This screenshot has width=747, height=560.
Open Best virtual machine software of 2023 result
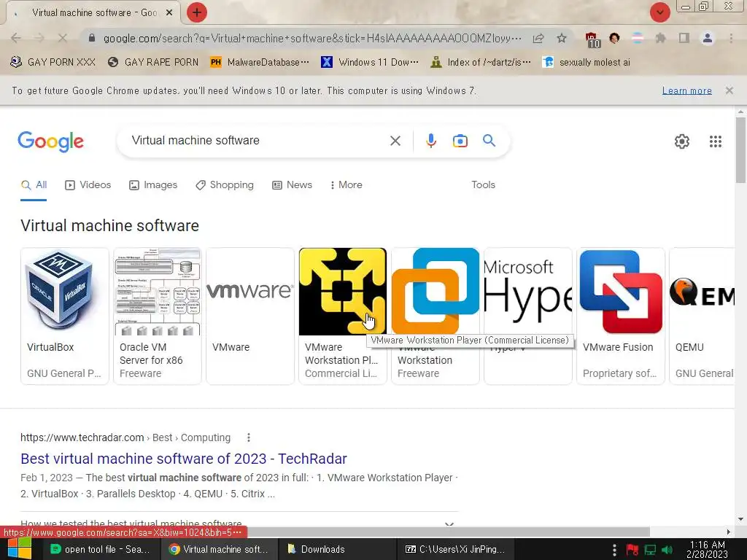click(x=183, y=459)
